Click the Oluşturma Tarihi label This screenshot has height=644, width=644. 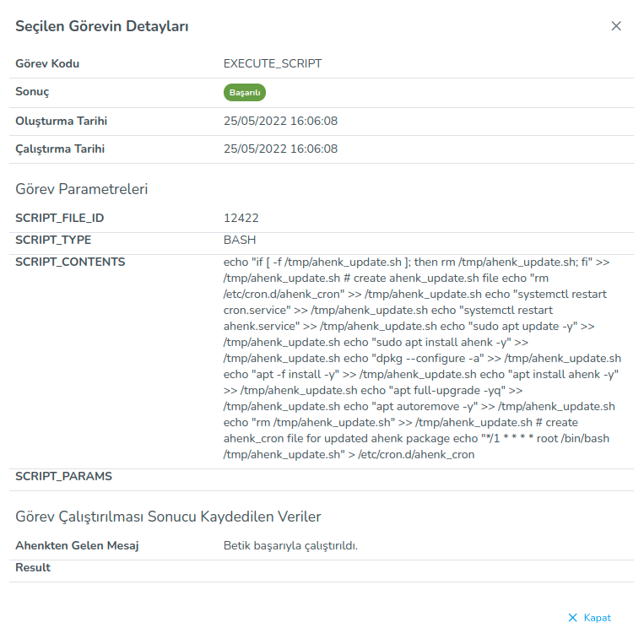tap(61, 121)
